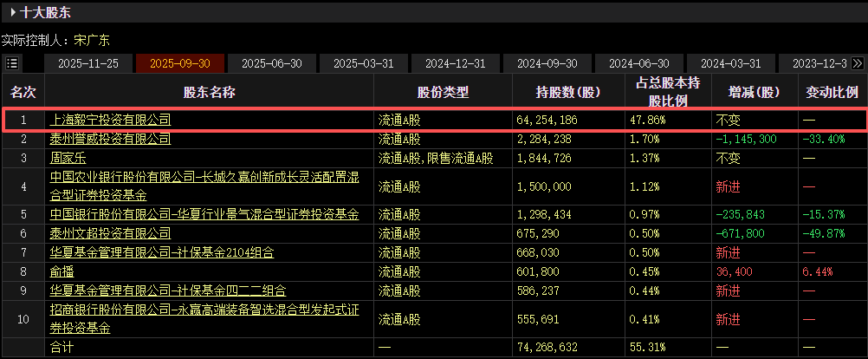Select the 2024-12-31 tab
Image resolution: width=868 pixels, height=359 pixels.
(456, 63)
